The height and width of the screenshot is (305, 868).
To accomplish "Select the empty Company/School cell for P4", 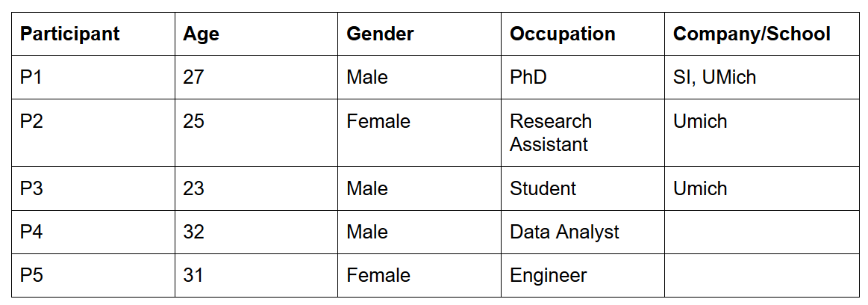I will (x=761, y=232).
